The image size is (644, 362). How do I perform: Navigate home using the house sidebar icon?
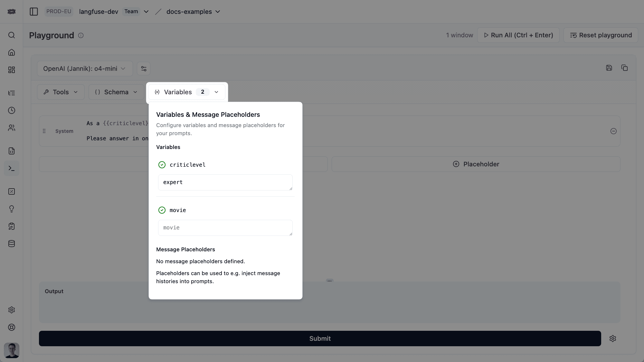[12, 52]
